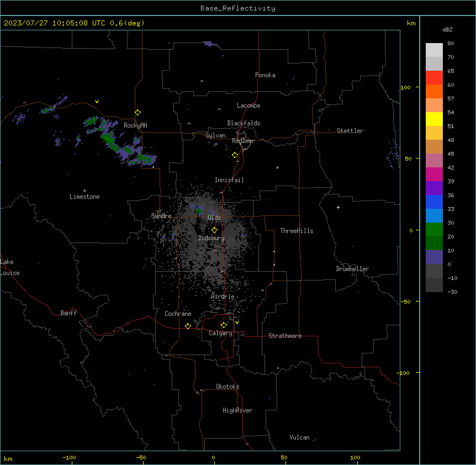Viewport: 476px width, 465px height.
Task: Select the yellow diamond marker above Calgary label
Action: point(224,325)
